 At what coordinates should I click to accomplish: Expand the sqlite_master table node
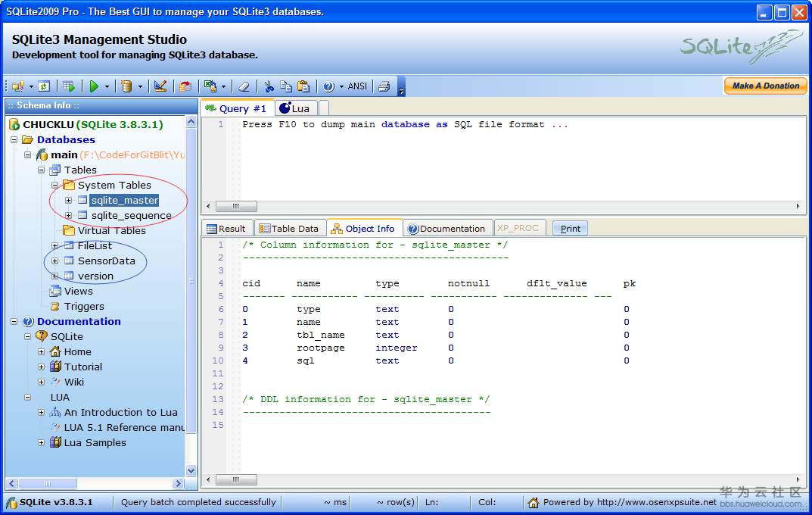click(x=68, y=201)
